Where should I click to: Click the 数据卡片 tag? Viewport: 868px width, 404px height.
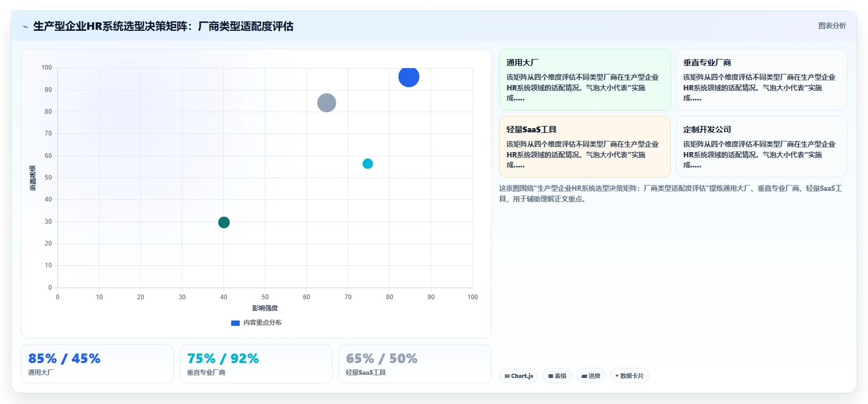tap(629, 376)
